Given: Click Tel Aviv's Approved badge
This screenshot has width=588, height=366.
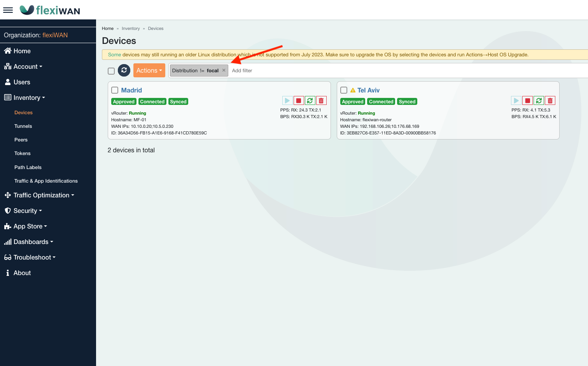Looking at the screenshot, I should (353, 102).
